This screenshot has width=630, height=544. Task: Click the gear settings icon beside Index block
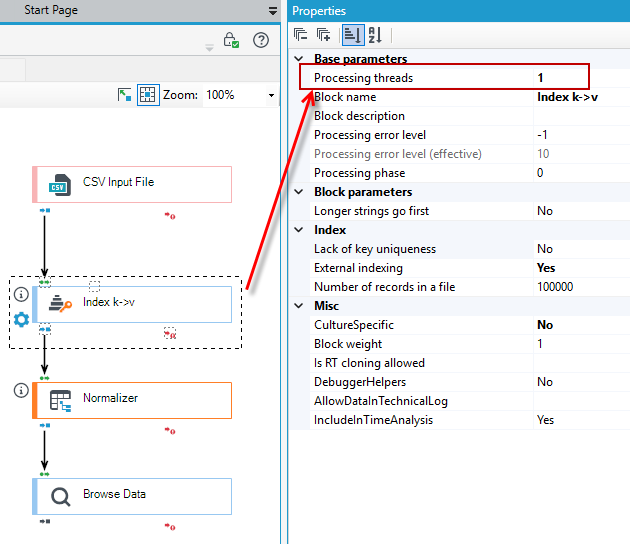pos(21,319)
